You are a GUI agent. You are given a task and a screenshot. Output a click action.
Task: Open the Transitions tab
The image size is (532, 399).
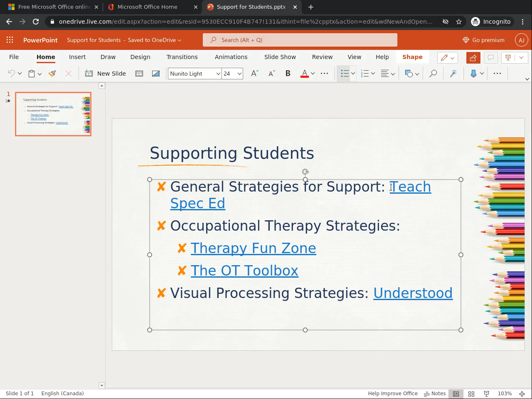coord(182,57)
